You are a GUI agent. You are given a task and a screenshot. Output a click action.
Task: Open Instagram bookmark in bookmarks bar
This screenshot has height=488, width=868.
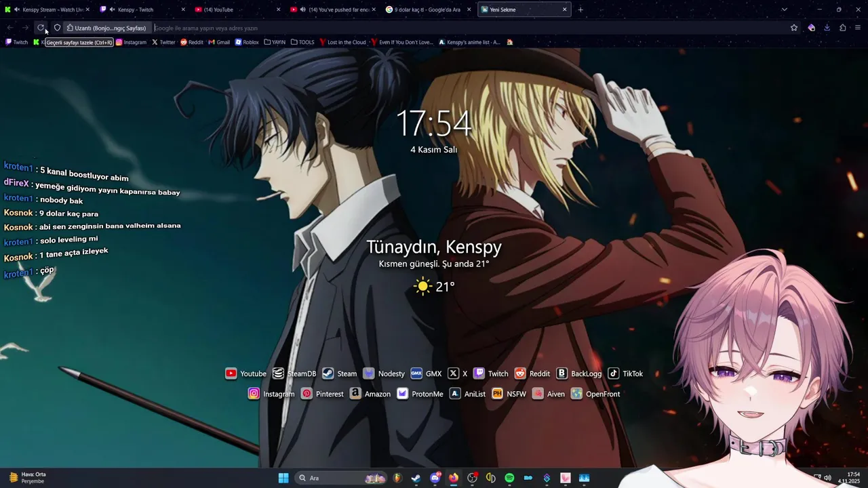pos(131,42)
